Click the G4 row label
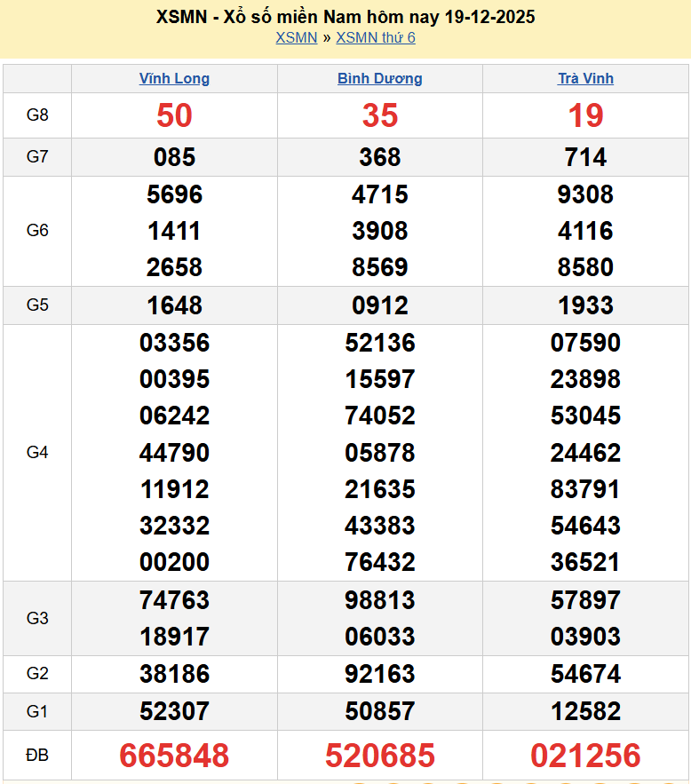This screenshot has width=691, height=784. [37, 453]
